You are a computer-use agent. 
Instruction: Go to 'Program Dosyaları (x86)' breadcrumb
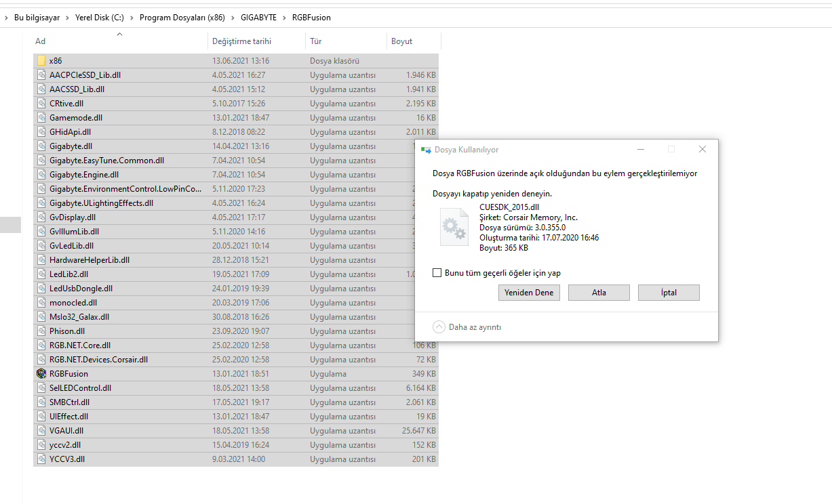click(182, 18)
